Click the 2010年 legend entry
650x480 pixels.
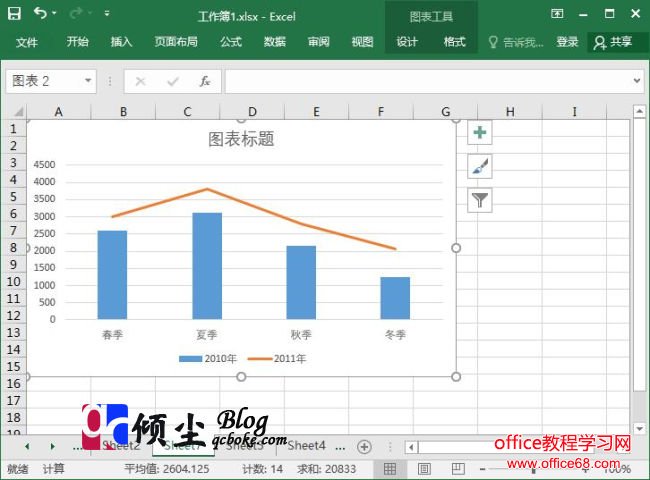tap(208, 359)
